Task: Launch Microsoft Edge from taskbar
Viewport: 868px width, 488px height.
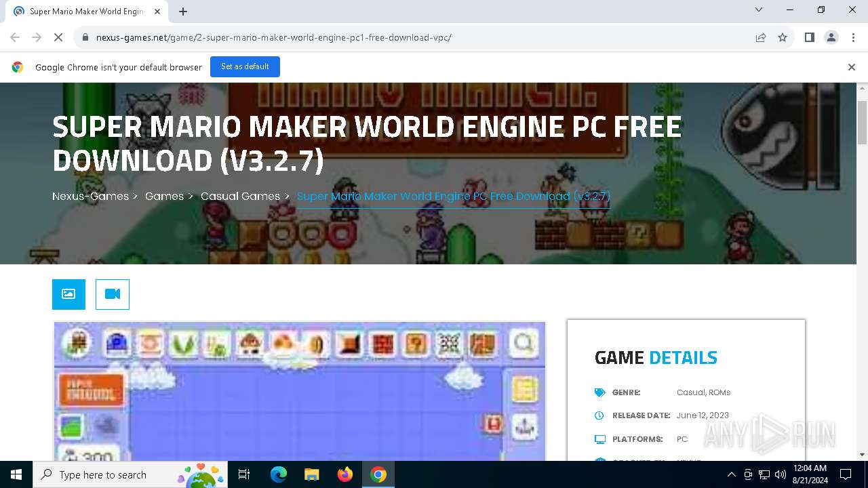Action: (x=279, y=474)
